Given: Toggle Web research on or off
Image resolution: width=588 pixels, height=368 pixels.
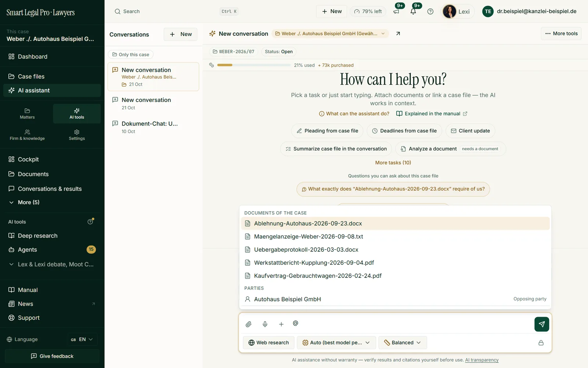Looking at the screenshot, I should click(269, 343).
